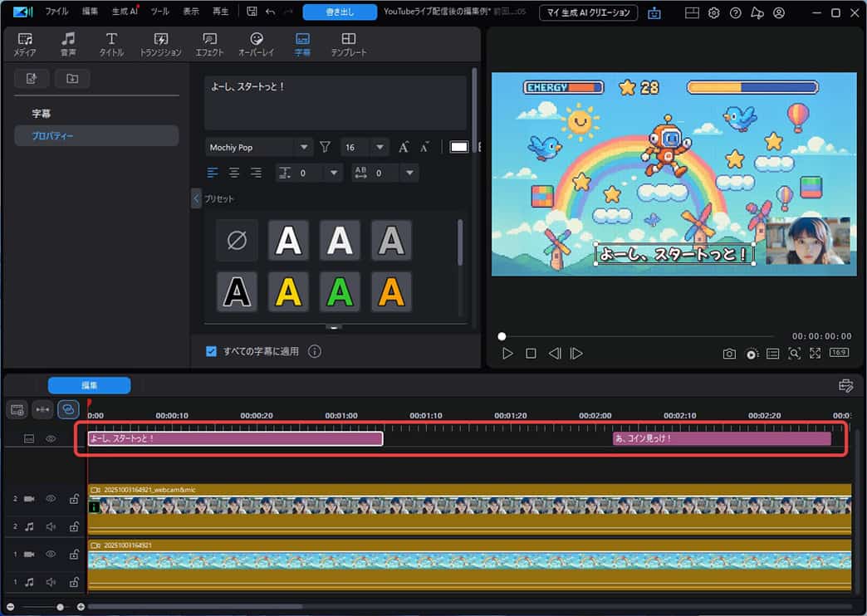This screenshot has height=616, width=867.
Task: Expand the font size 16 dropdown
Action: [380, 147]
